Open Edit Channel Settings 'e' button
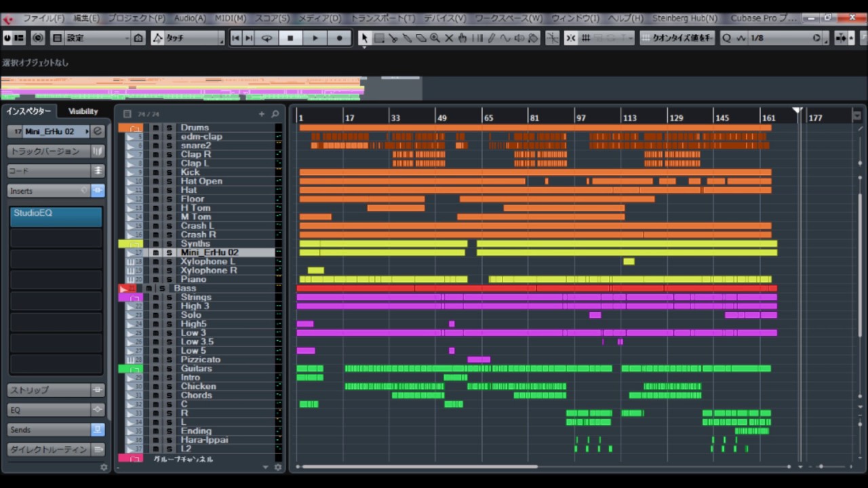This screenshot has width=868, height=488. click(x=98, y=131)
